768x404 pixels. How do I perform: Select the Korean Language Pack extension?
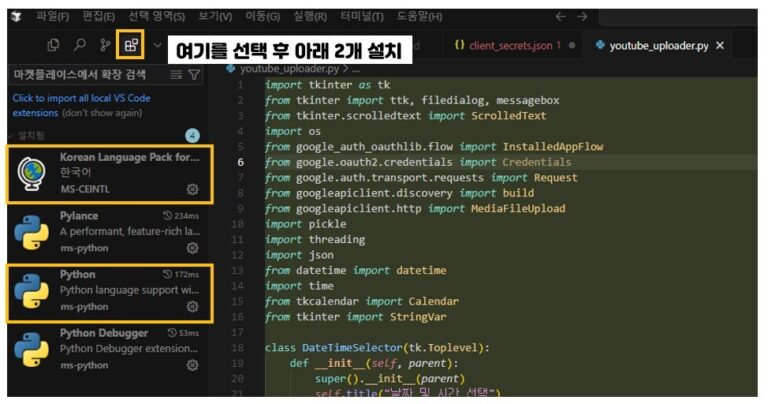pyautogui.click(x=110, y=173)
